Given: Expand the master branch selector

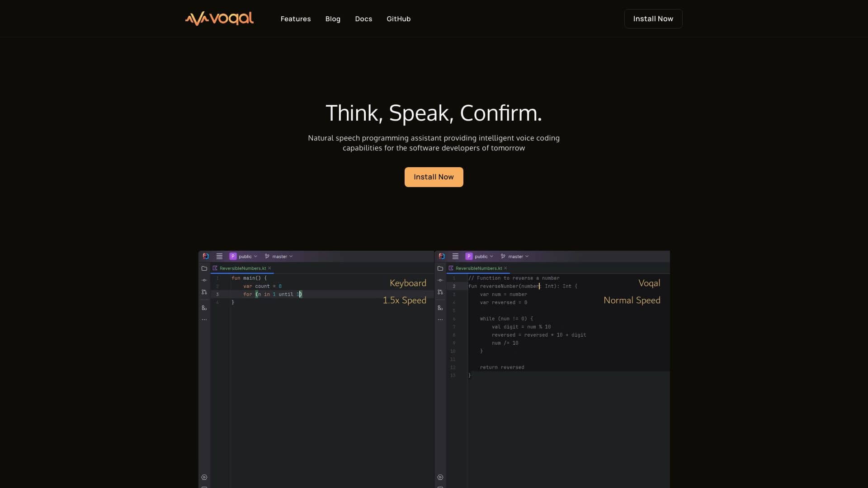Looking at the screenshot, I should [x=278, y=256].
